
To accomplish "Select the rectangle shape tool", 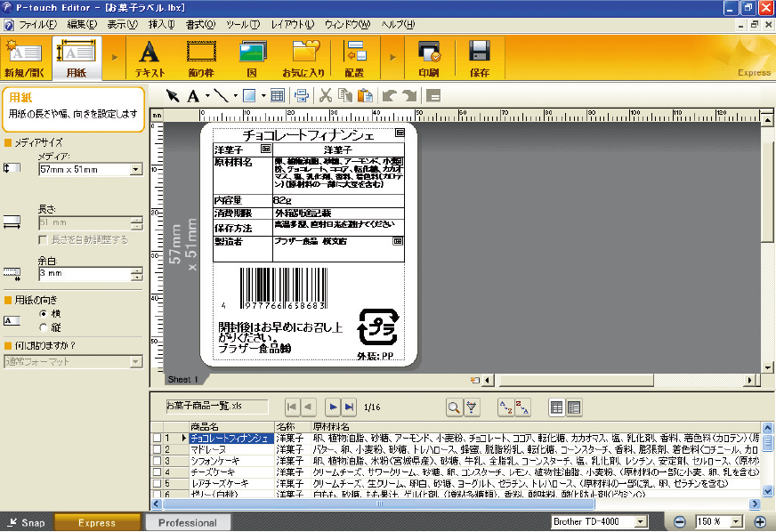I will pos(249,95).
